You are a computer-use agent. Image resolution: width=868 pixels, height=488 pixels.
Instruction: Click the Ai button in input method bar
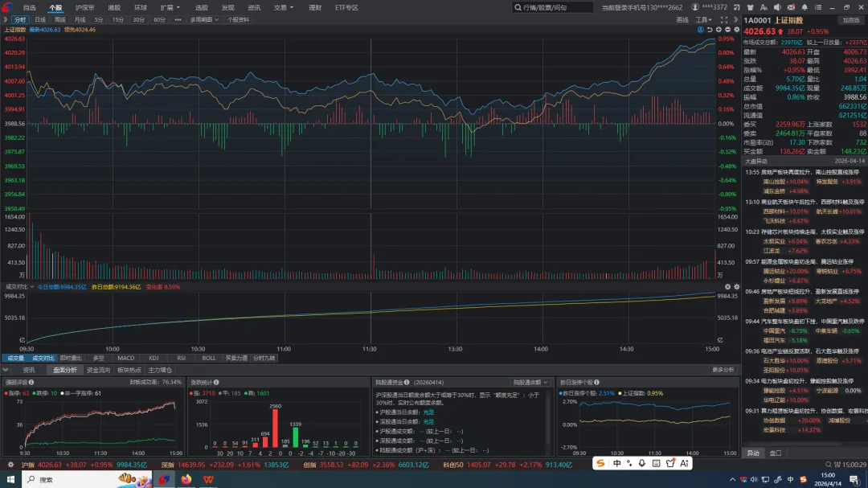coord(684,463)
